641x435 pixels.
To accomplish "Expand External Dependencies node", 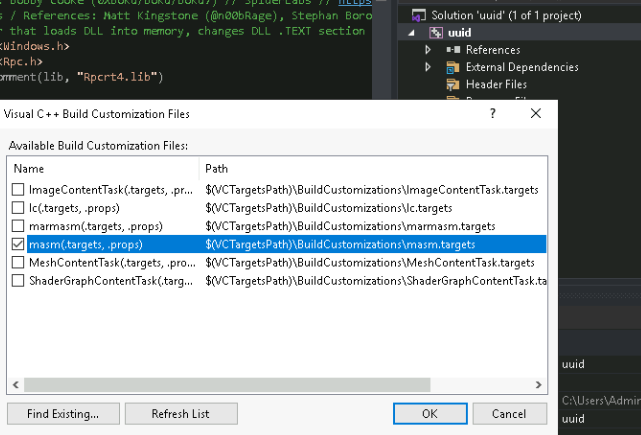I will point(428,67).
